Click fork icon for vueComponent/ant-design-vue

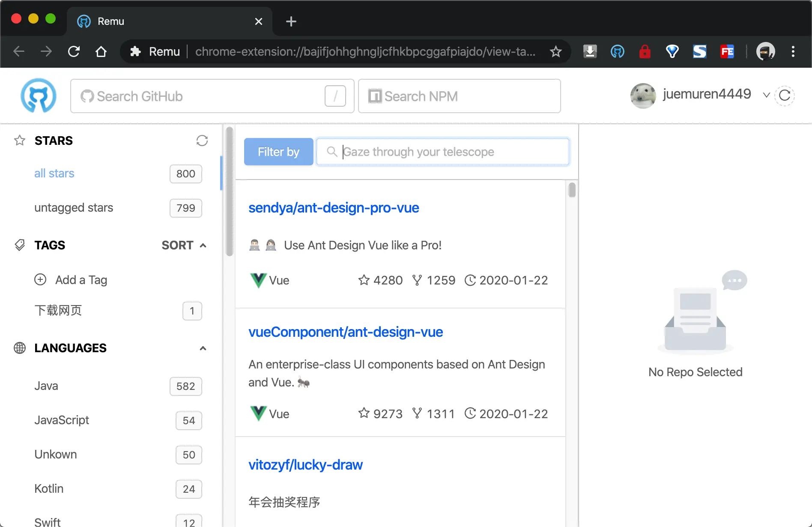(x=417, y=413)
